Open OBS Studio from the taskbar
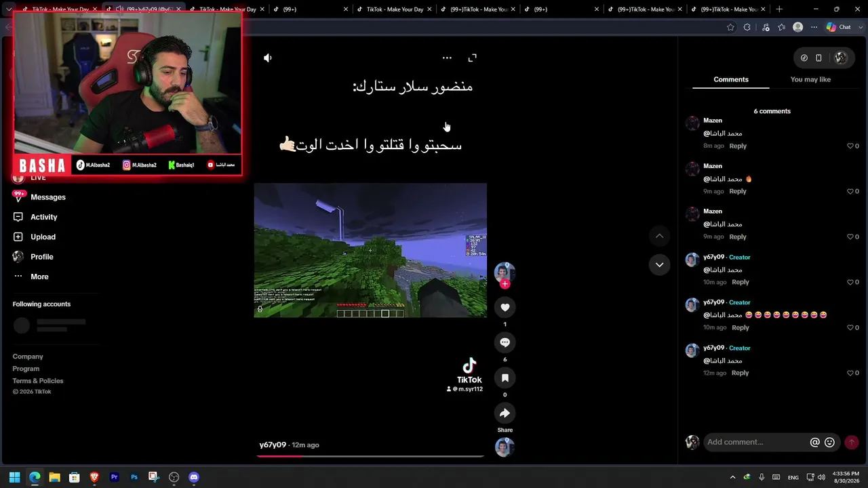Image resolution: width=868 pixels, height=488 pixels. click(174, 477)
